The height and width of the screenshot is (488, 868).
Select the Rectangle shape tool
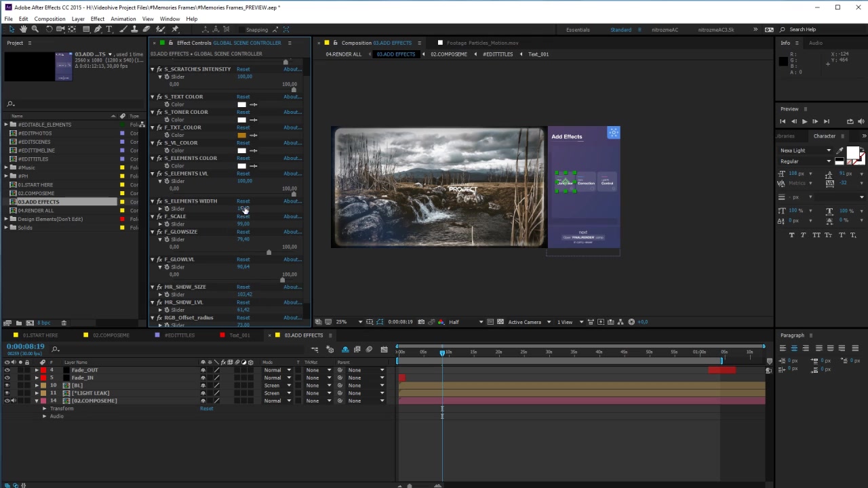click(86, 29)
